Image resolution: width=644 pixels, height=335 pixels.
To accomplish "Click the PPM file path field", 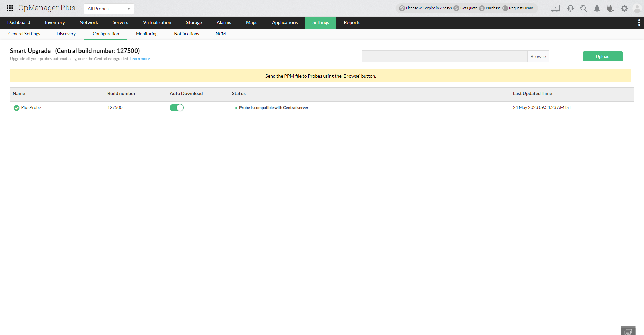I will click(444, 56).
